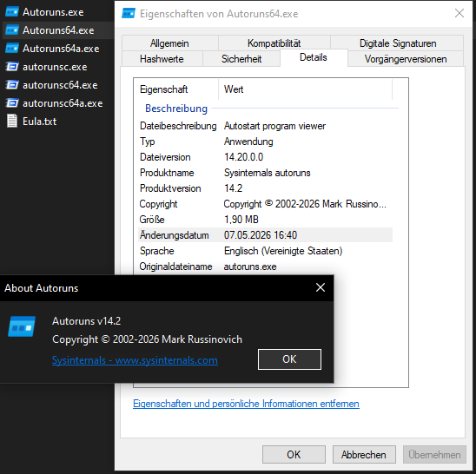Switch to the Kompatibilität tab
Image resolution: width=476 pixels, height=474 pixels.
click(x=274, y=43)
